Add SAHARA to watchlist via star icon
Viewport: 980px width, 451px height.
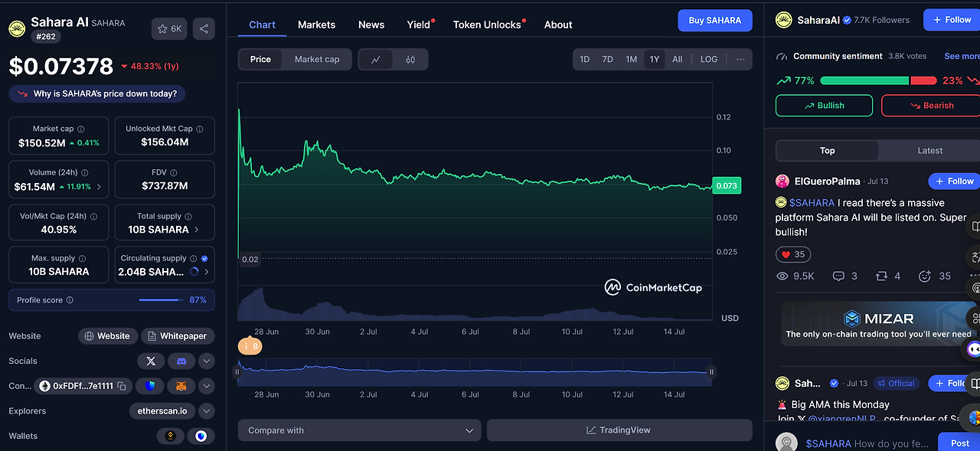coord(169,29)
